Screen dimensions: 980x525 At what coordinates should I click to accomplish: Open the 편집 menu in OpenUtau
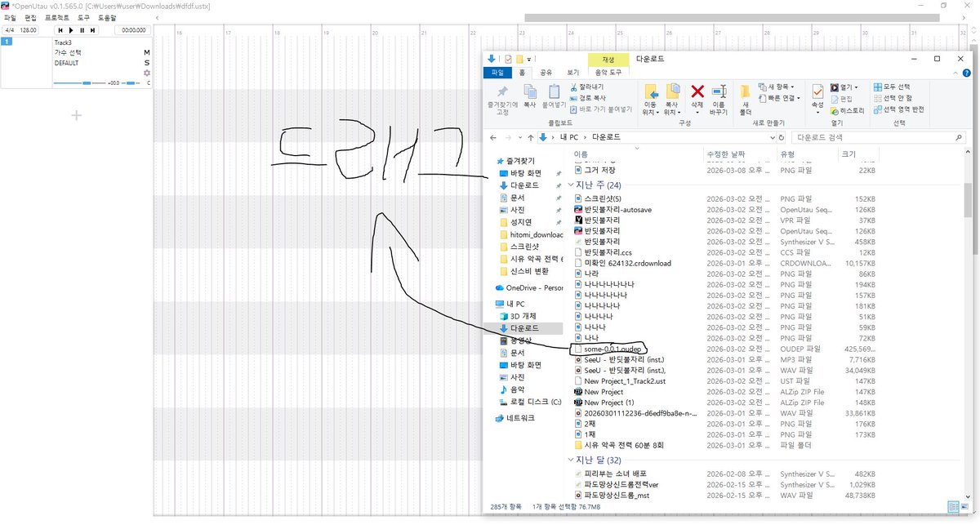pos(30,17)
